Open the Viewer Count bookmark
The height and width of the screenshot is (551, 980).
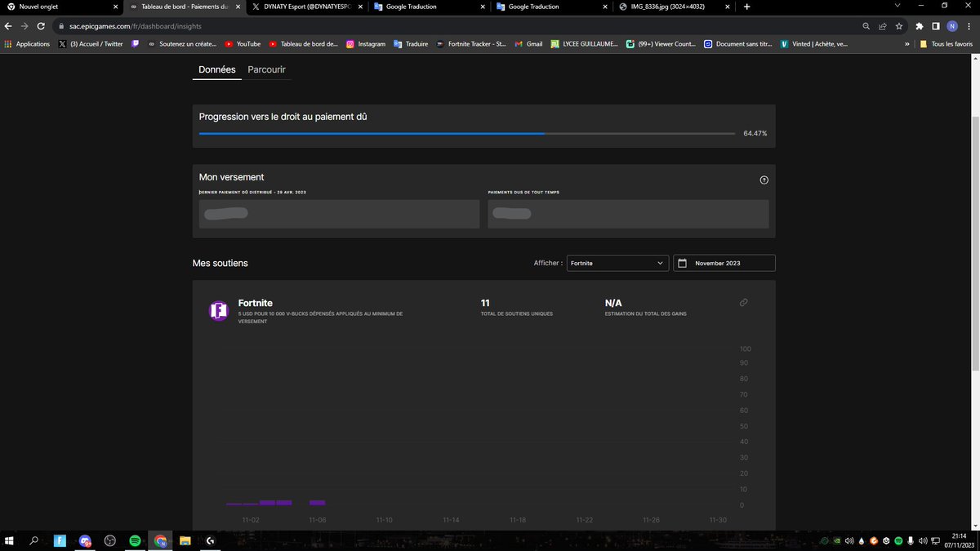tap(661, 44)
